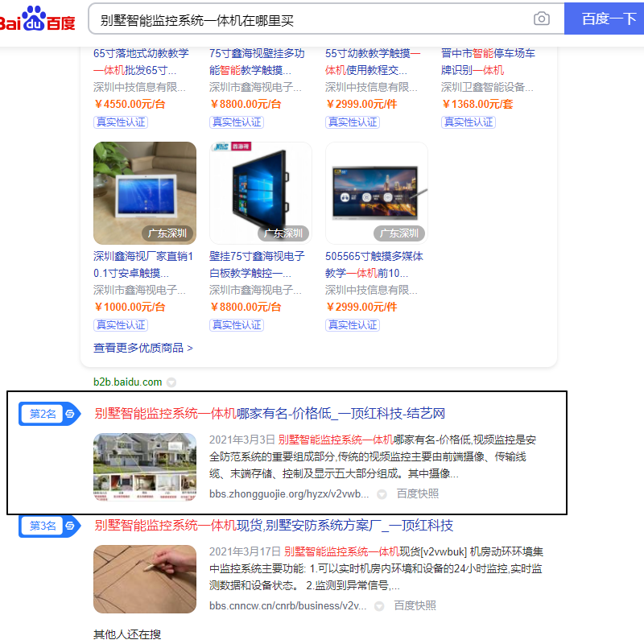Image resolution: width=644 pixels, height=644 pixels.
Task: Click 深圳中技信息有限 under the 65寸落地式 product
Action: [x=139, y=87]
